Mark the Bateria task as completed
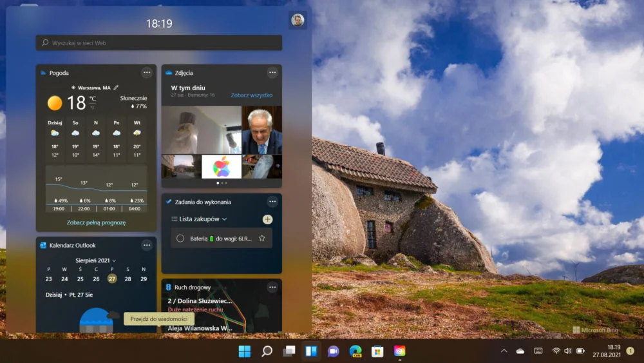 pos(180,239)
